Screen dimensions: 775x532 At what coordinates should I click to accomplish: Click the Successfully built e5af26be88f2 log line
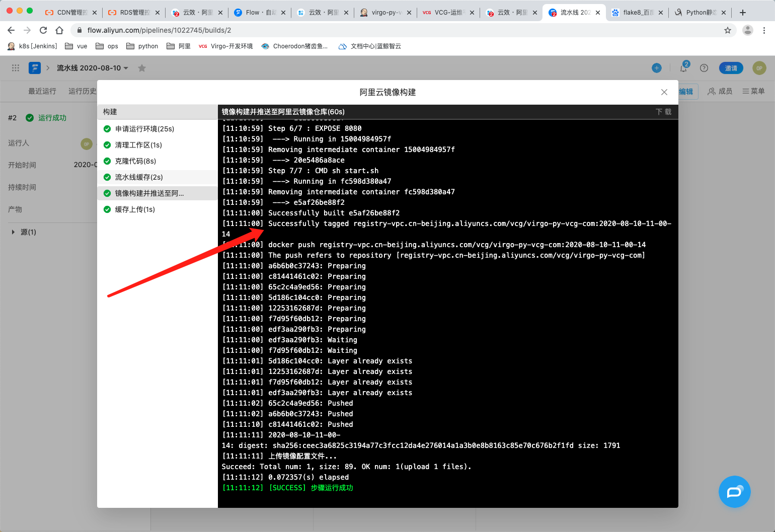(x=311, y=213)
